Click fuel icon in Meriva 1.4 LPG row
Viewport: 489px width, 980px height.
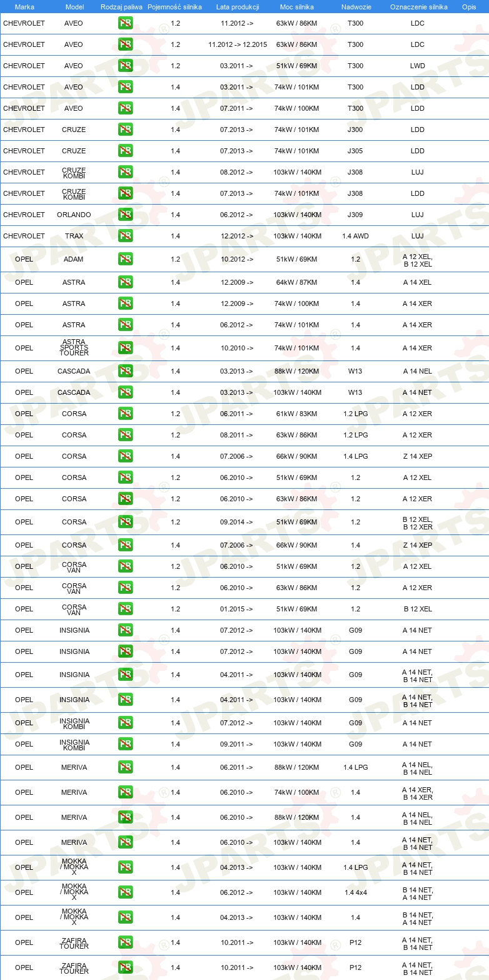point(125,767)
